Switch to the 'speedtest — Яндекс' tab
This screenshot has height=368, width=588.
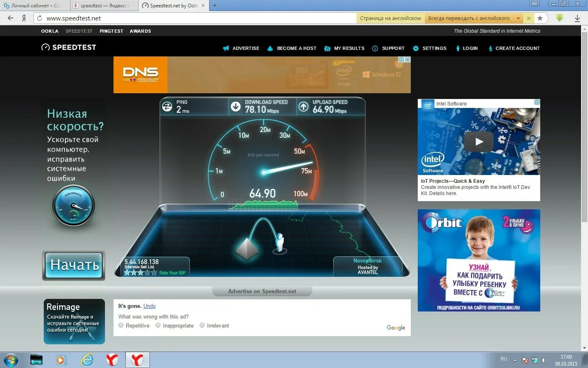[104, 6]
